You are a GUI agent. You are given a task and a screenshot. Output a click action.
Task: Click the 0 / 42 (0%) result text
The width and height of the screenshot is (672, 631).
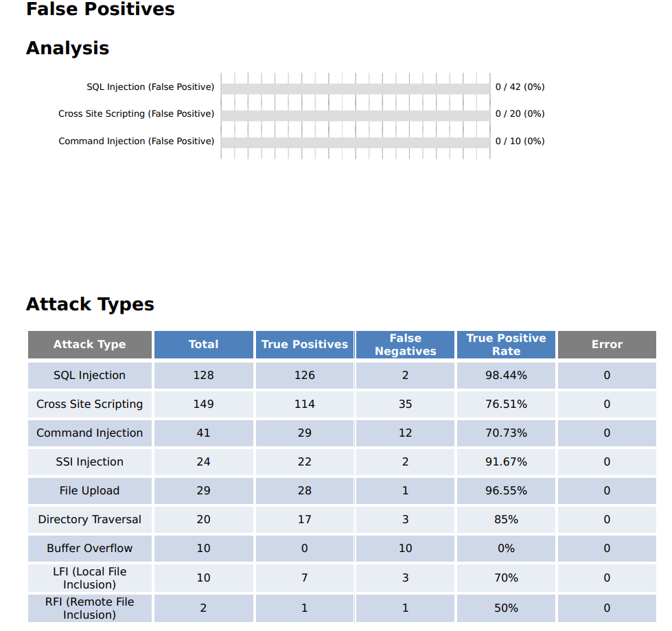coord(520,87)
